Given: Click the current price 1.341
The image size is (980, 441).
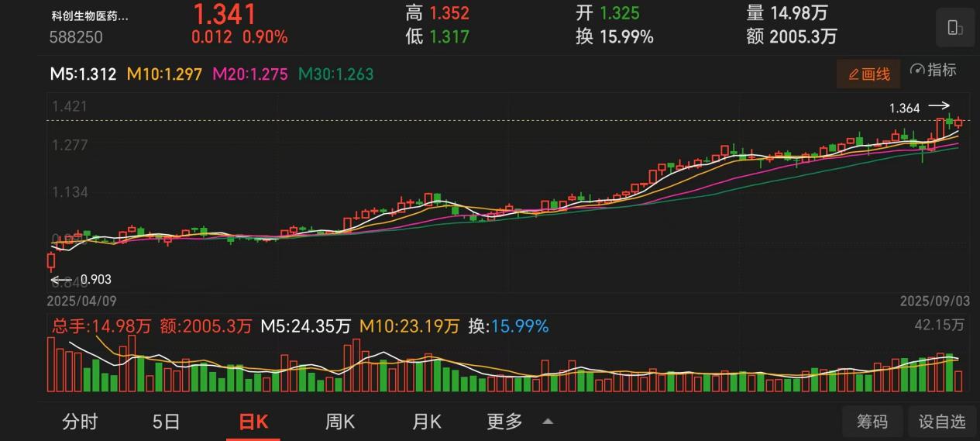Looking at the screenshot, I should click(225, 14).
